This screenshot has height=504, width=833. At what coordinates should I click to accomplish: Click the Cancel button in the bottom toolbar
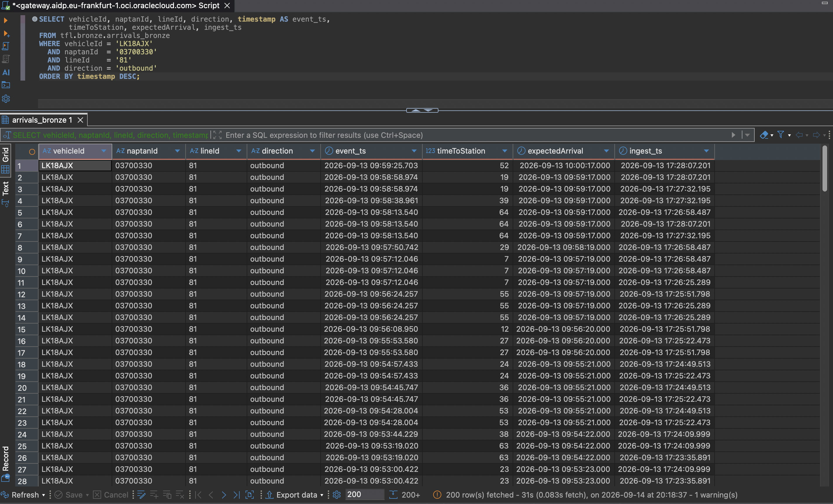tap(110, 495)
